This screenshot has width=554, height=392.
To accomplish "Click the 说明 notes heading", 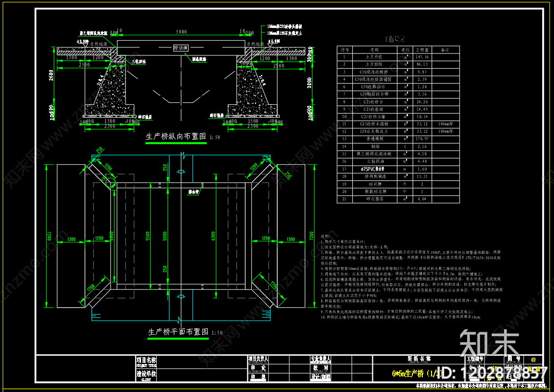I will 325,236.
